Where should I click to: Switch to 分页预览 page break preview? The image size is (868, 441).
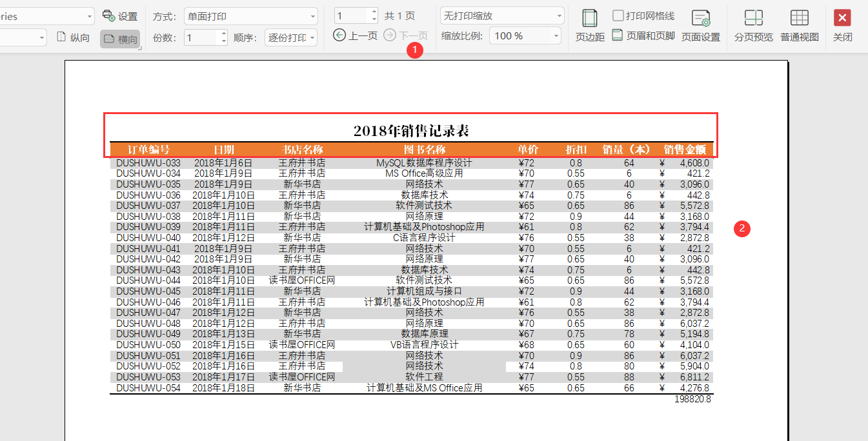752,26
